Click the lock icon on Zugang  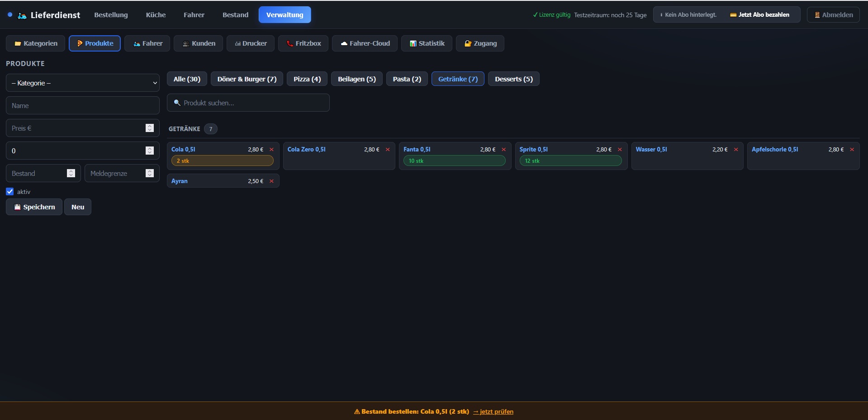pyautogui.click(x=468, y=44)
